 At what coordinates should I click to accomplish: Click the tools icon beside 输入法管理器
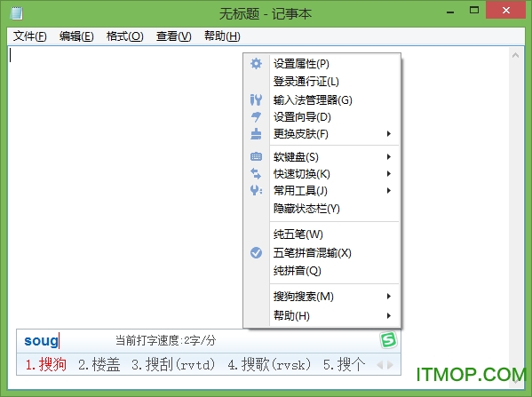tap(256, 99)
